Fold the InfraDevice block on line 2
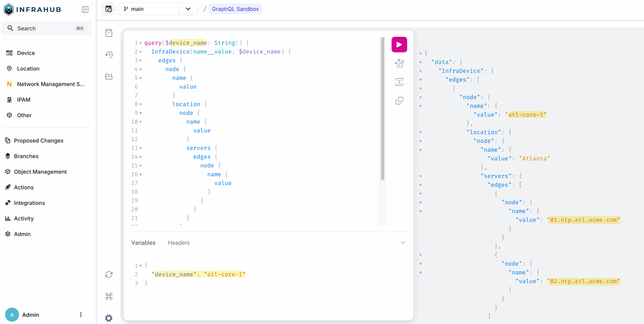Viewport: 644px width, 324px height. coord(141,52)
